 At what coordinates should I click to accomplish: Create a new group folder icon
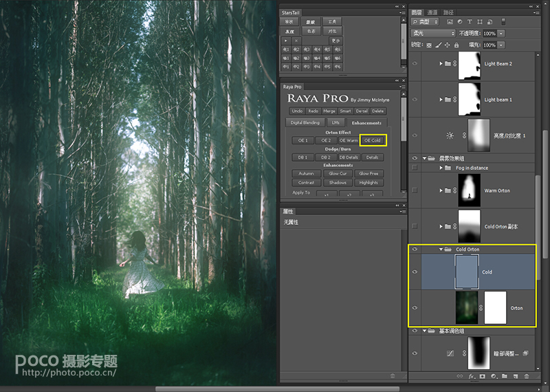point(505,376)
